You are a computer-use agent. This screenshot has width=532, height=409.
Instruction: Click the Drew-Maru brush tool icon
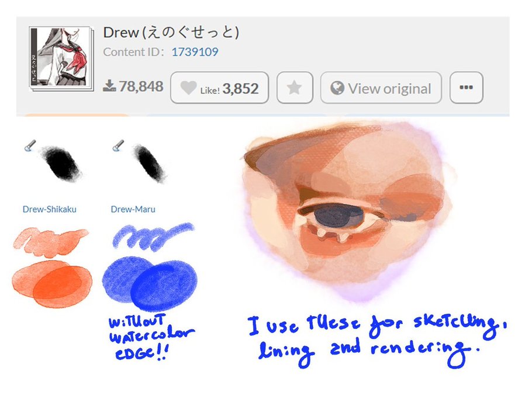118,145
